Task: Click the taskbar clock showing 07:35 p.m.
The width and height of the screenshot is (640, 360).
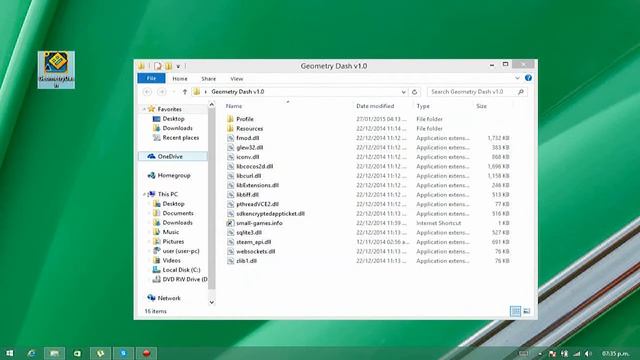Action: (x=615, y=353)
